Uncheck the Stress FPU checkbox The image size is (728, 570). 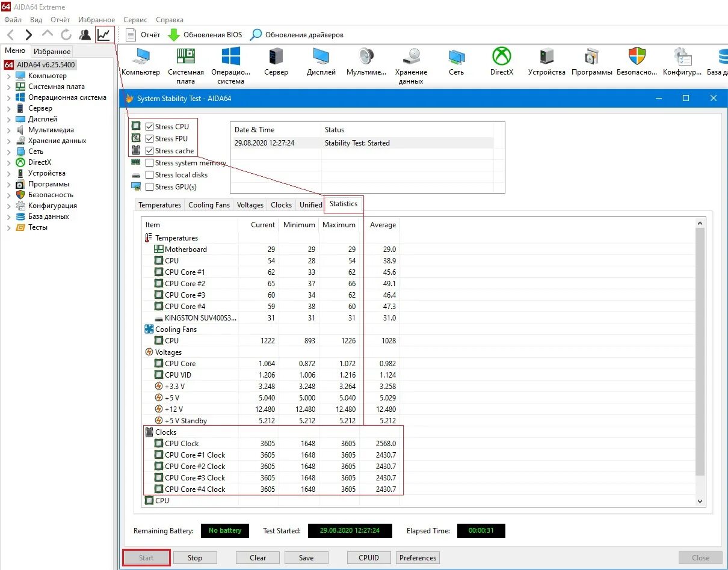pyautogui.click(x=150, y=139)
